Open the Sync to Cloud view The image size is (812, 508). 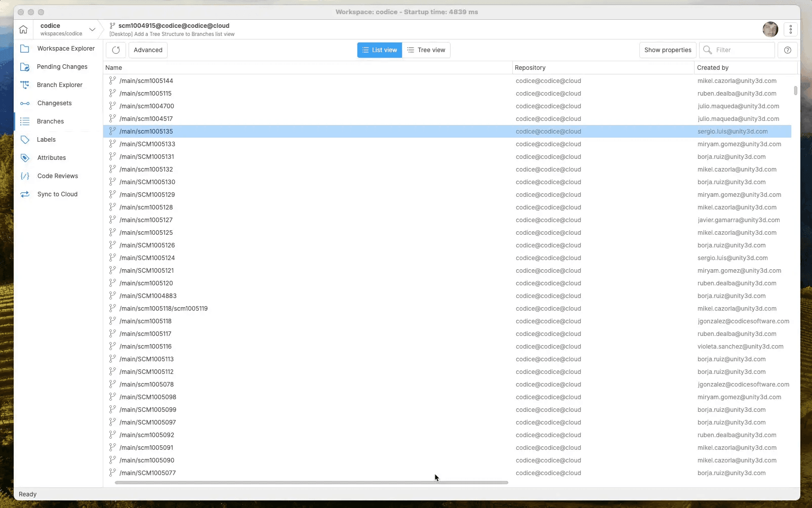pyautogui.click(x=57, y=194)
